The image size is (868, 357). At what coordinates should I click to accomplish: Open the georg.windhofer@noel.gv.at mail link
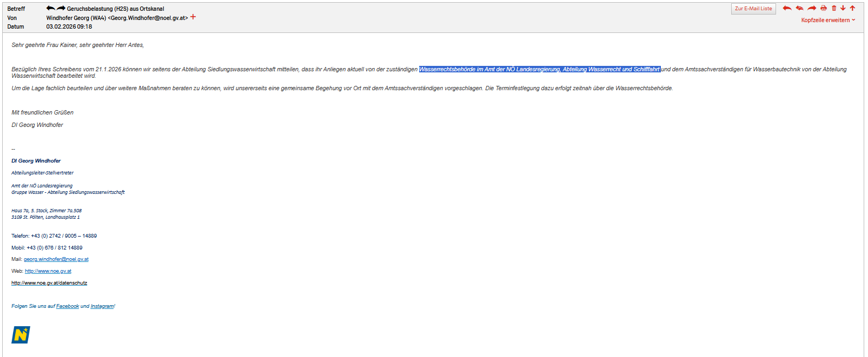pos(56,259)
